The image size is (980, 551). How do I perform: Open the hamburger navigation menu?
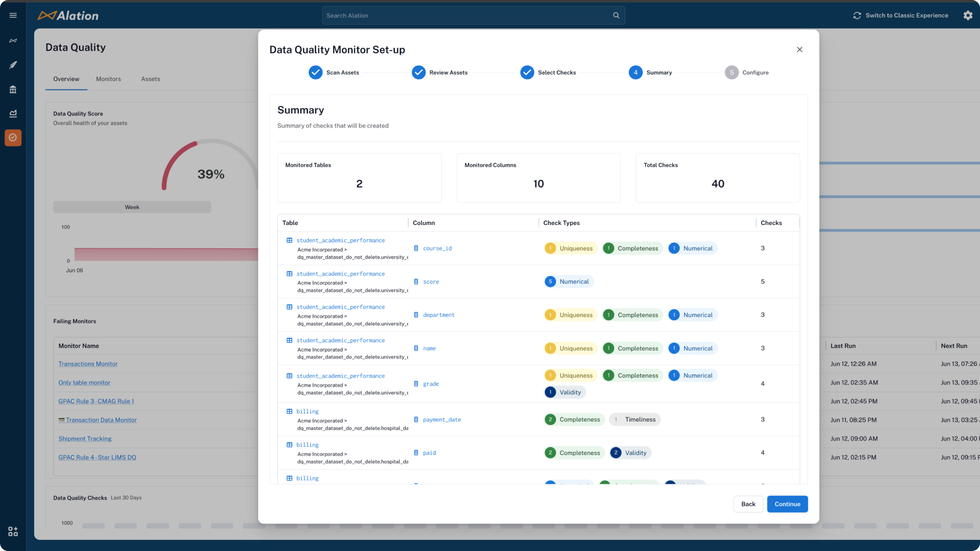pyautogui.click(x=13, y=15)
